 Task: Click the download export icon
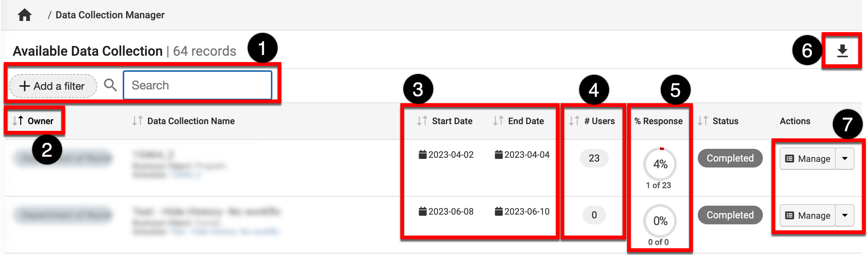(x=842, y=51)
